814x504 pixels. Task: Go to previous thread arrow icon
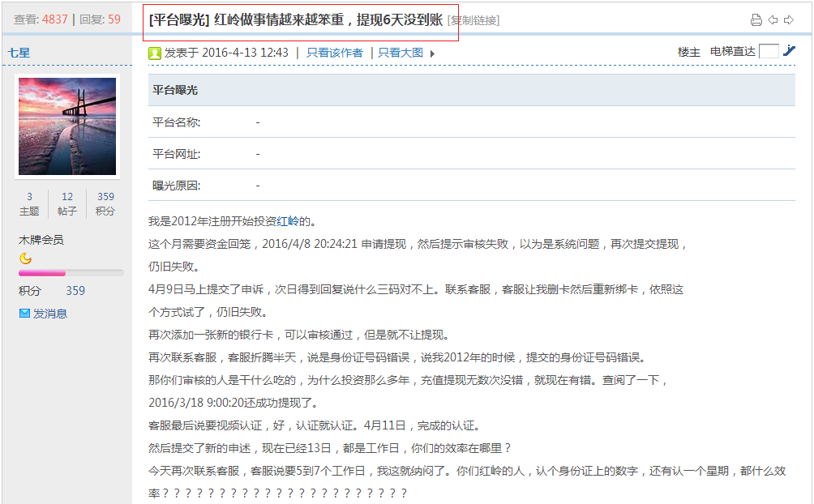773,20
